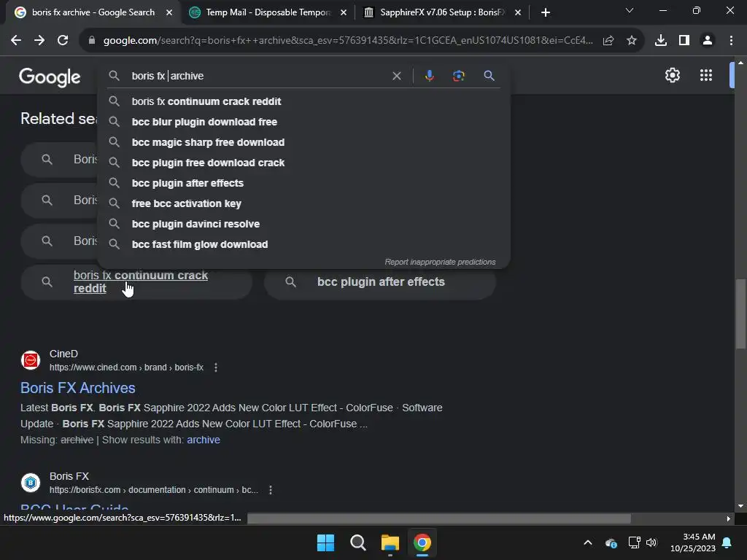The image size is (747, 560).
Task: Click inside the Google search input
Action: pyautogui.click(x=258, y=76)
